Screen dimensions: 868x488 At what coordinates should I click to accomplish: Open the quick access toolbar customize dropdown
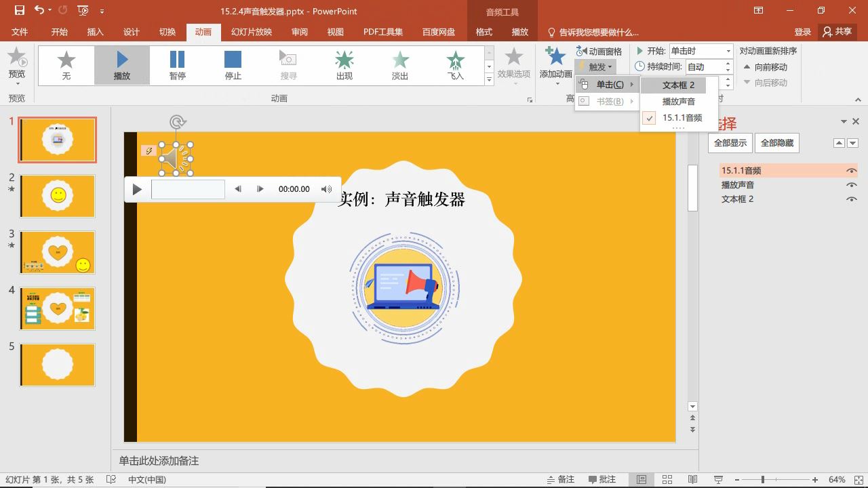[x=102, y=11]
